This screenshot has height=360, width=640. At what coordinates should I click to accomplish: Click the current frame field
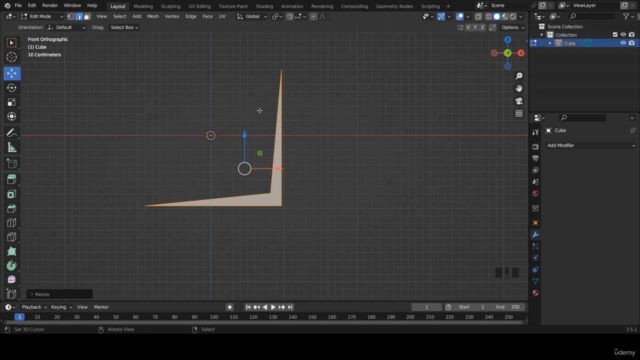click(427, 307)
